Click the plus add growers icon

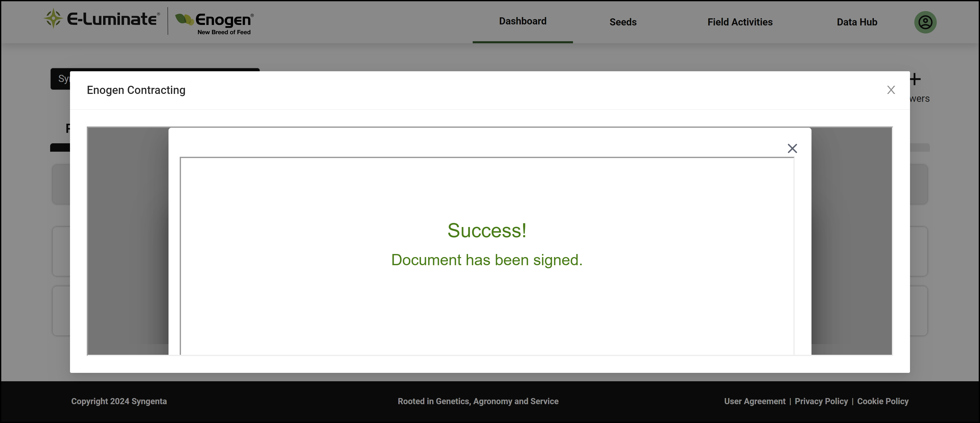click(915, 79)
